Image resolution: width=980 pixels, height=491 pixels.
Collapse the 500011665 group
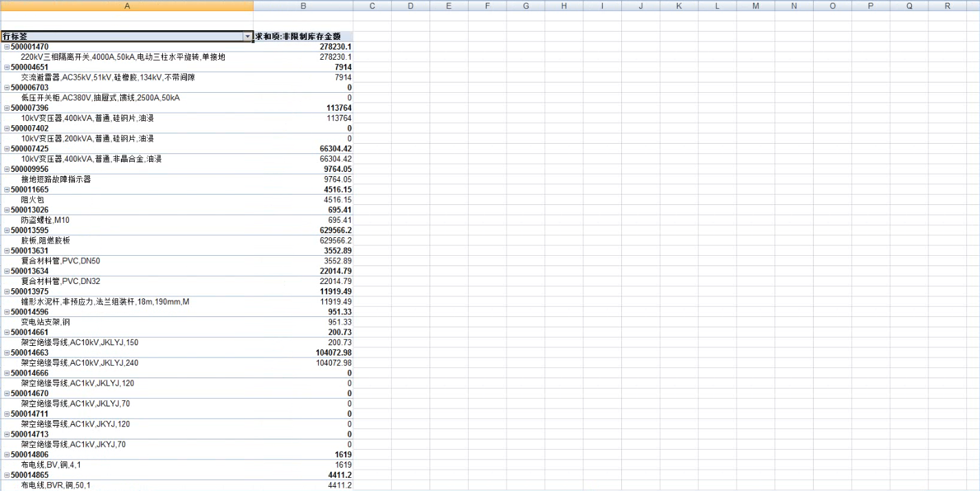6,190
